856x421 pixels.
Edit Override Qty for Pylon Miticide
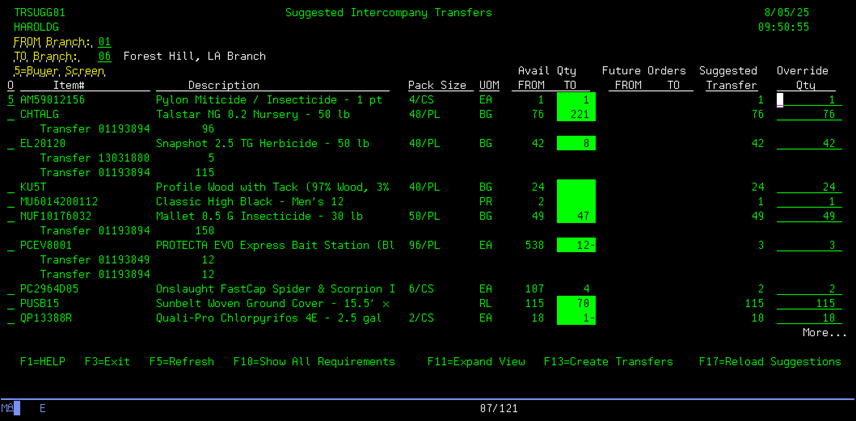(809, 100)
